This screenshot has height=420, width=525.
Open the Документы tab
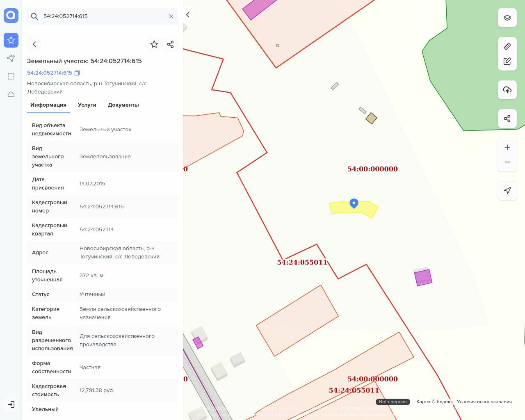[123, 105]
